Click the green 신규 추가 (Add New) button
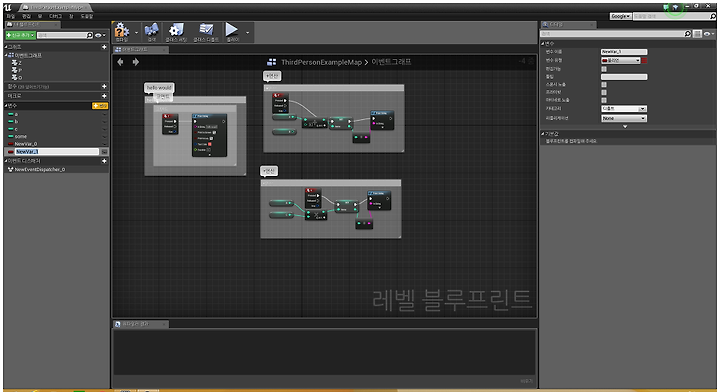The height and width of the screenshot is (392, 720). 20,35
